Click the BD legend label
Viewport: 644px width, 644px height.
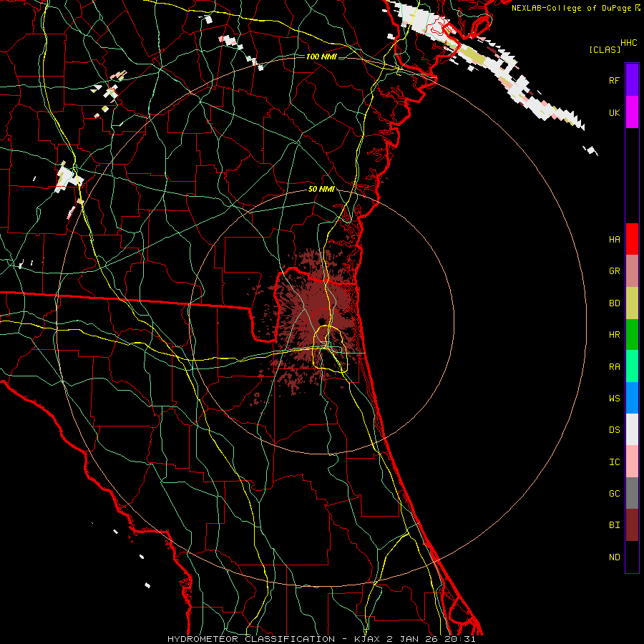coord(614,303)
